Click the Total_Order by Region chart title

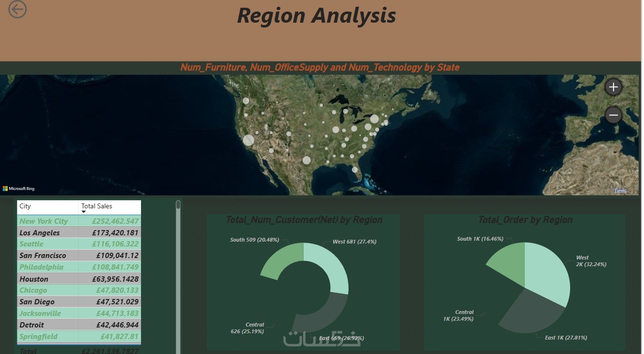[x=525, y=220]
